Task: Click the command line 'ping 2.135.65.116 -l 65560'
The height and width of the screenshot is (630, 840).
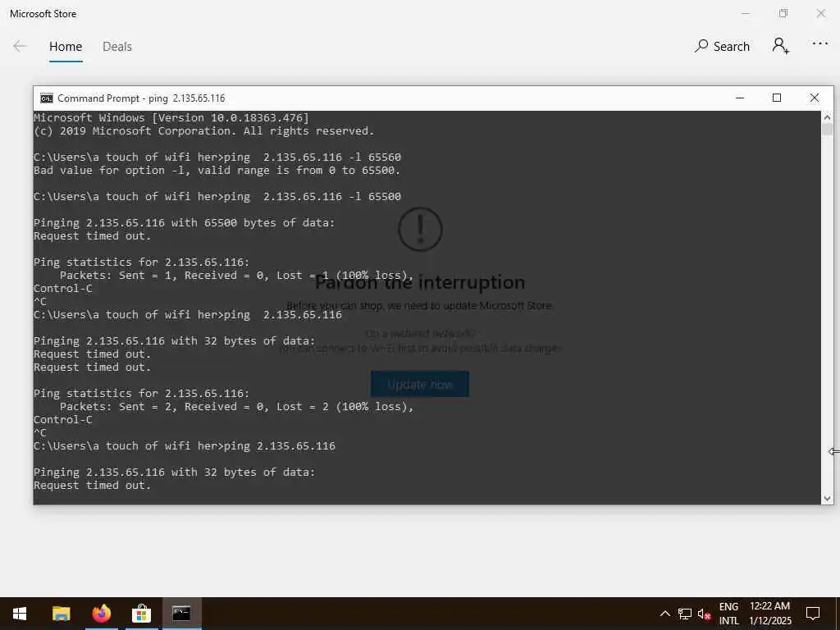Action: tap(313, 157)
